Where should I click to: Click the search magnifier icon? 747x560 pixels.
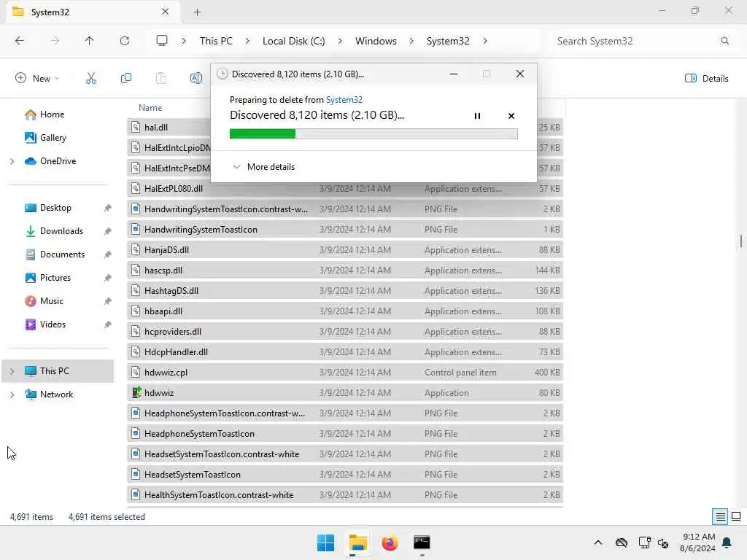724,41
